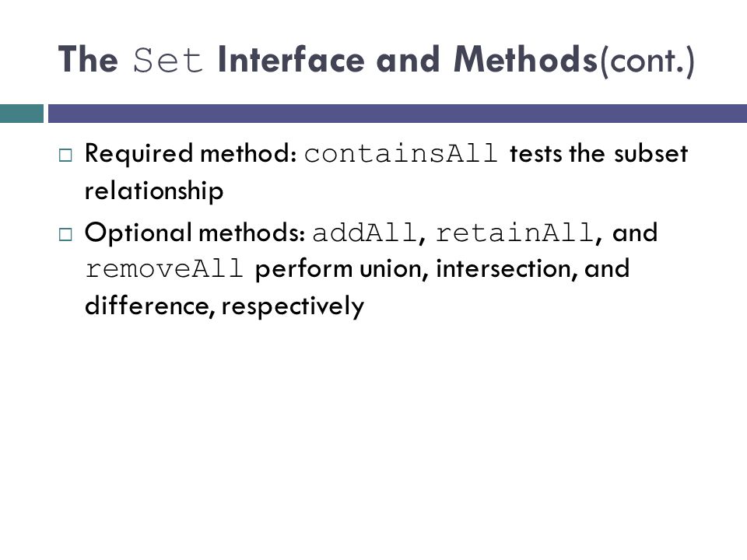Click the word 'subset' in first bullet
This screenshot has height=560, width=747.
pos(651,154)
